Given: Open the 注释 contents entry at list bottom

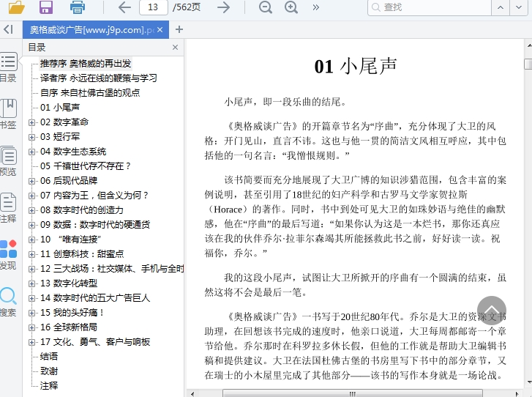Looking at the screenshot, I should pos(49,385).
